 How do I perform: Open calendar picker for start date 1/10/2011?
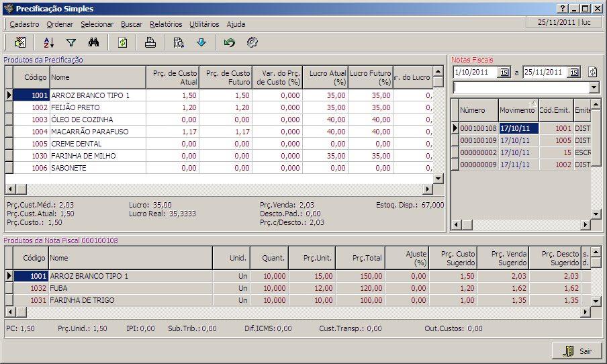coord(505,72)
